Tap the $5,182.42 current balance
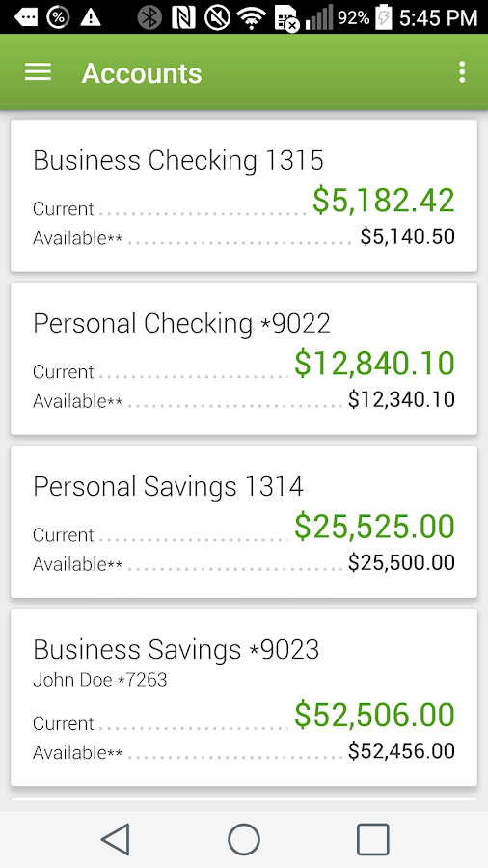The image size is (488, 868). (x=384, y=201)
